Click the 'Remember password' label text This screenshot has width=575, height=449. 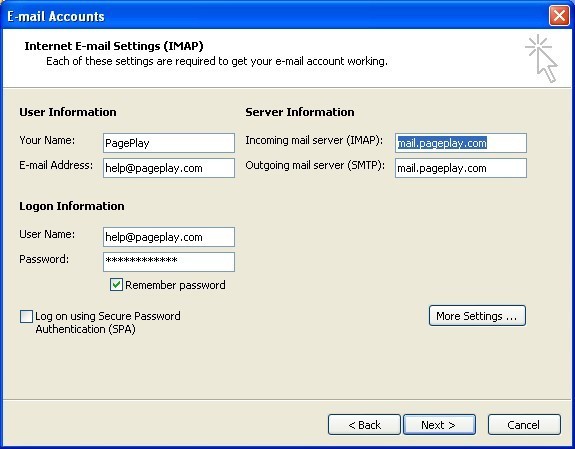(175, 285)
